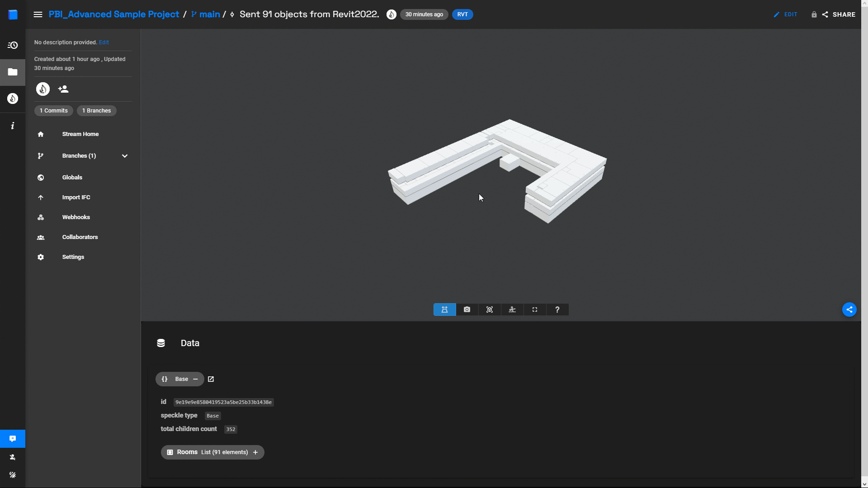This screenshot has width=868, height=488.
Task: Select the Stream Home icon
Action: [41, 133]
